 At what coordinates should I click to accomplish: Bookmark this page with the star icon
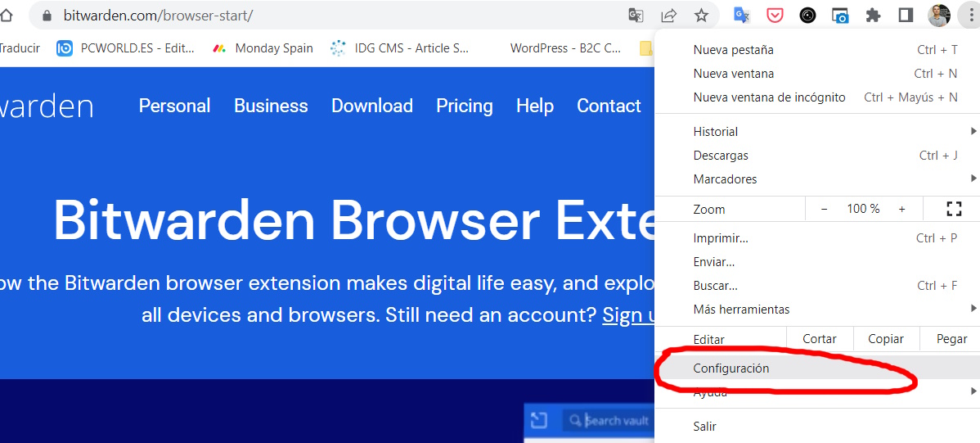(x=702, y=15)
